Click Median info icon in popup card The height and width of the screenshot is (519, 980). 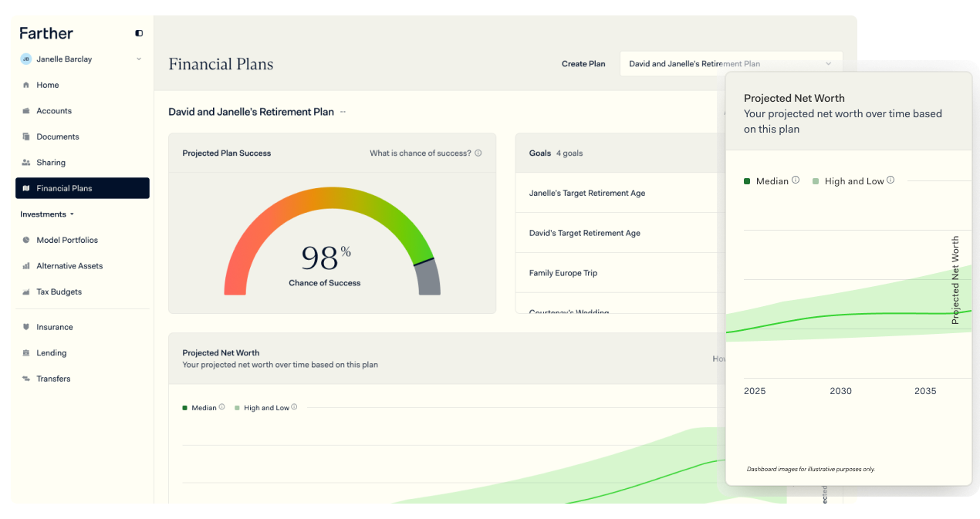click(x=796, y=180)
